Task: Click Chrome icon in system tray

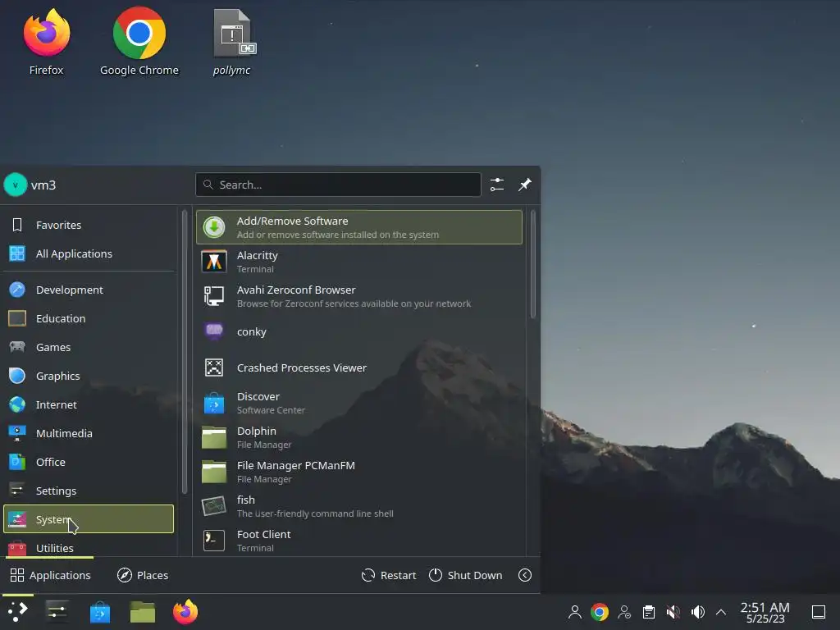Action: tap(600, 612)
